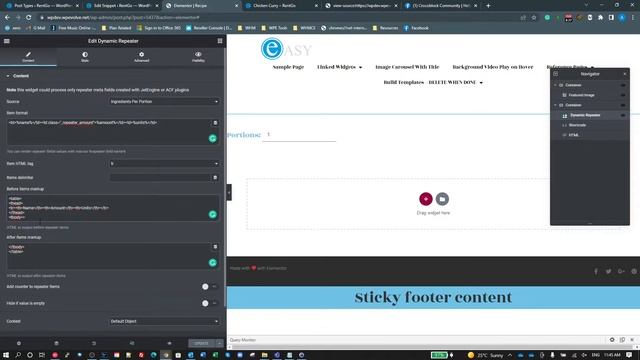Collapse the second Container in Navigator
This screenshot has width=640, height=360.
pos(556,105)
